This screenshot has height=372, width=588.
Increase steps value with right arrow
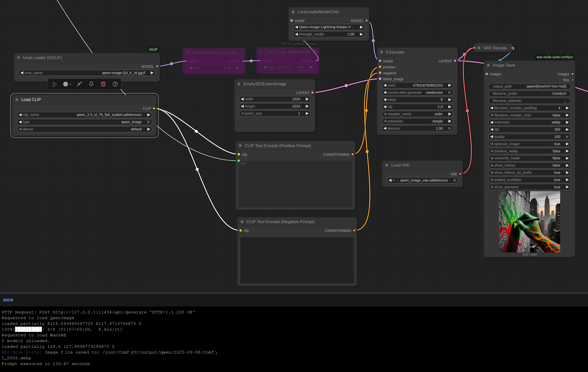[x=450, y=99]
